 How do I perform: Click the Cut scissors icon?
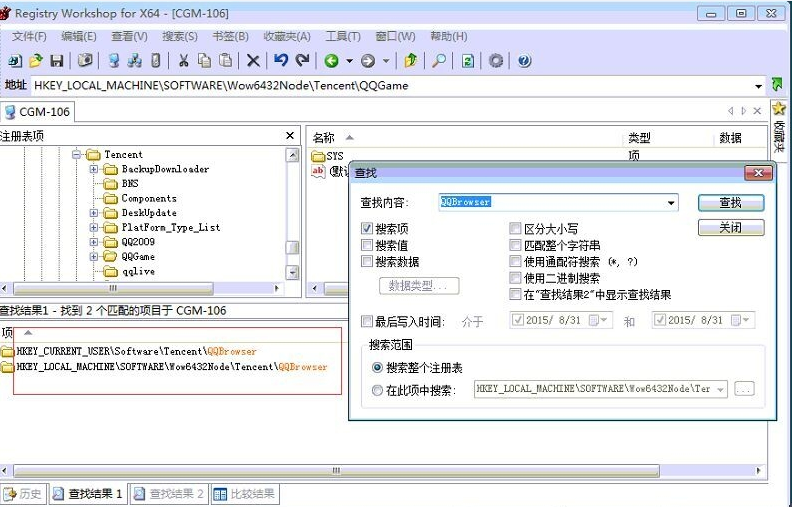point(183,61)
